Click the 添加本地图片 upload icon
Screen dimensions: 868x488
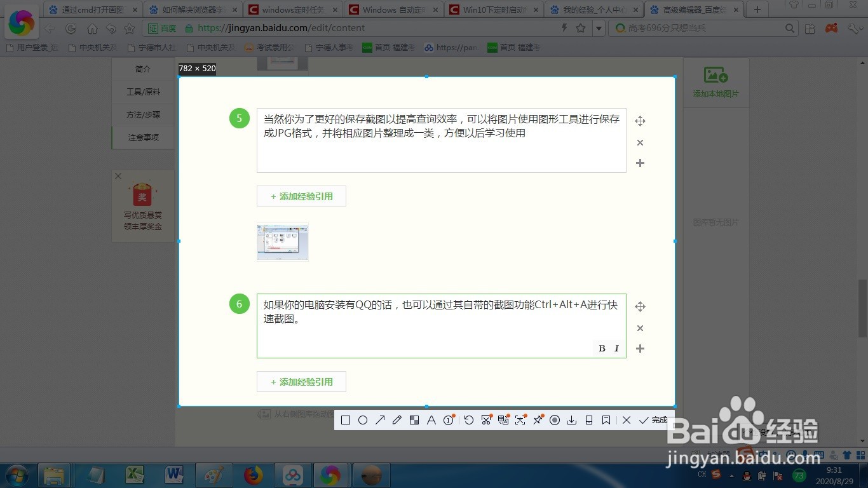[716, 75]
